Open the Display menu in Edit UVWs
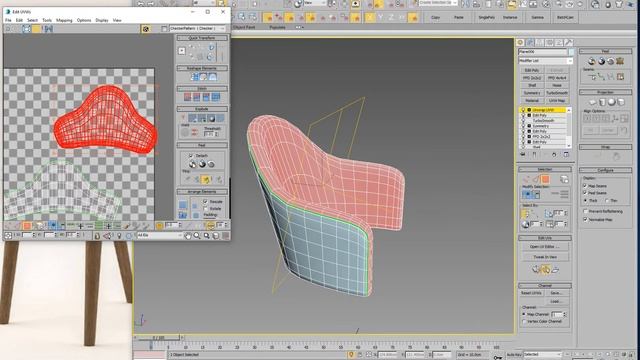Screen dimensions: 640x360 pyautogui.click(x=102, y=20)
